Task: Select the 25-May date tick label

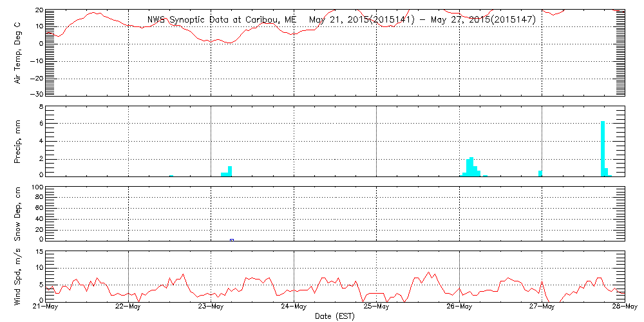Action: tap(376, 307)
